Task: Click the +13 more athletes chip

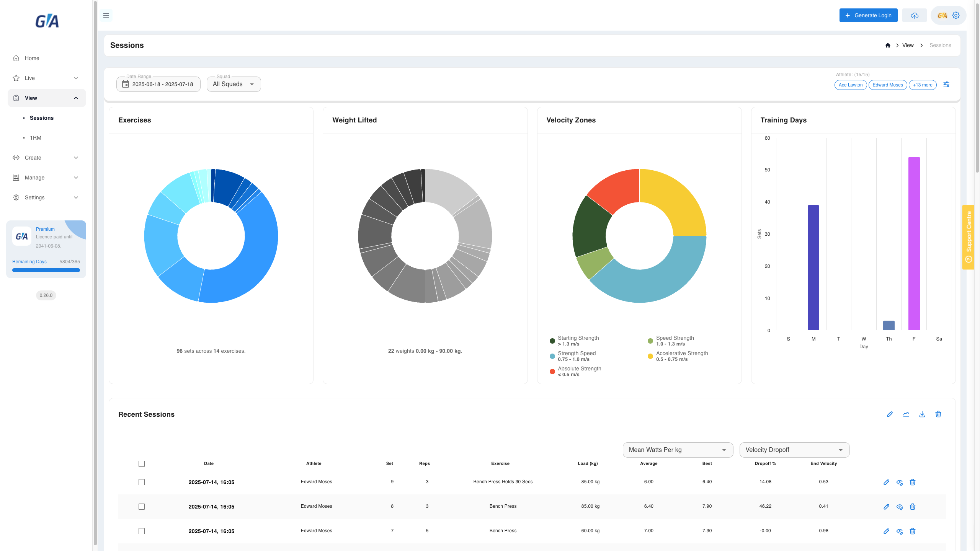Action: 923,85
